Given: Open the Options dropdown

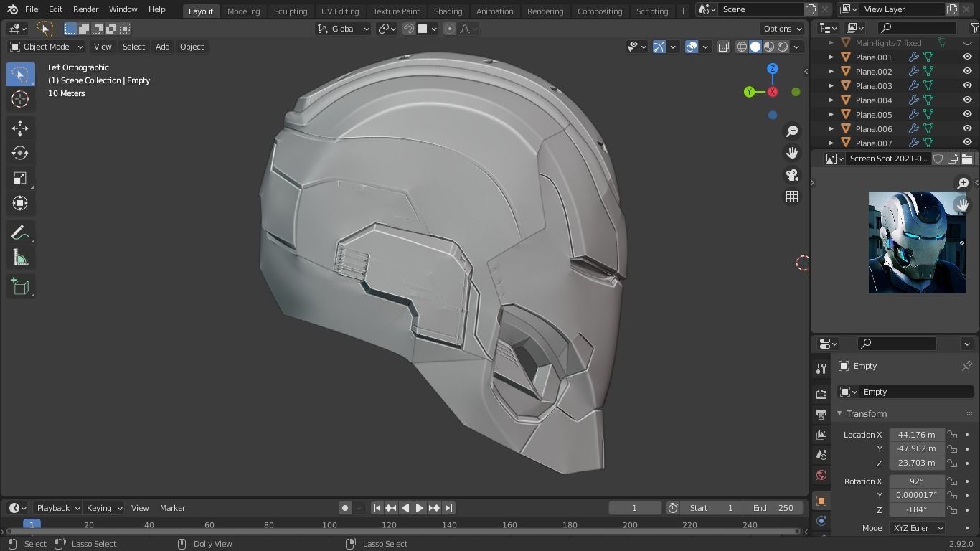Looking at the screenshot, I should [783, 29].
